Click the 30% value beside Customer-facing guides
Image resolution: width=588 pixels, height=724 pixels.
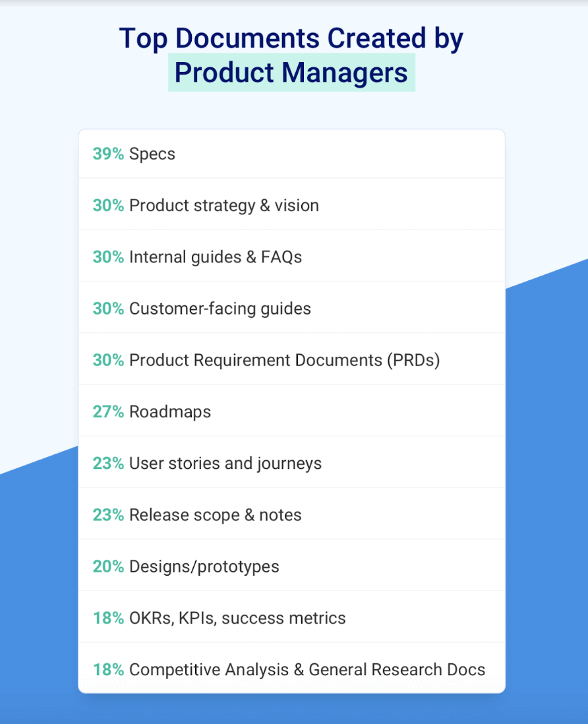(x=108, y=309)
